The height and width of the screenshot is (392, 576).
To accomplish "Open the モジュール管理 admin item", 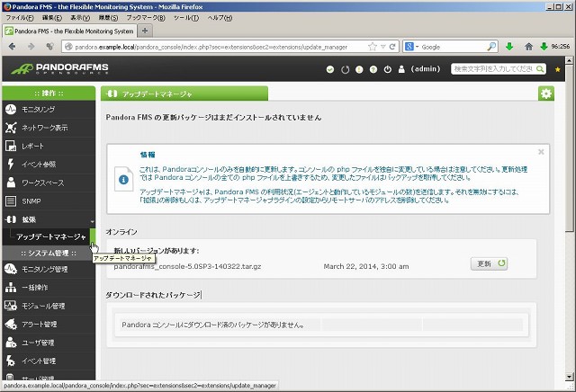I will [x=48, y=306].
